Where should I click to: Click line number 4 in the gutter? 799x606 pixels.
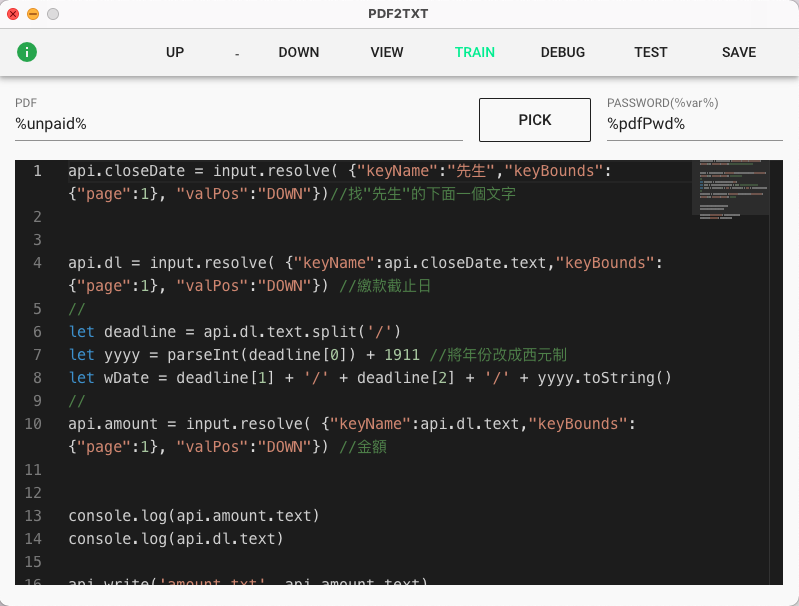tap(37, 263)
